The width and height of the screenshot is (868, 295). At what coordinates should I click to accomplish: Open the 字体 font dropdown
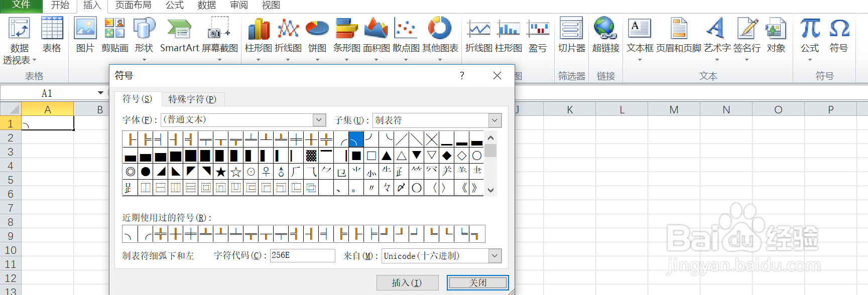(319, 120)
